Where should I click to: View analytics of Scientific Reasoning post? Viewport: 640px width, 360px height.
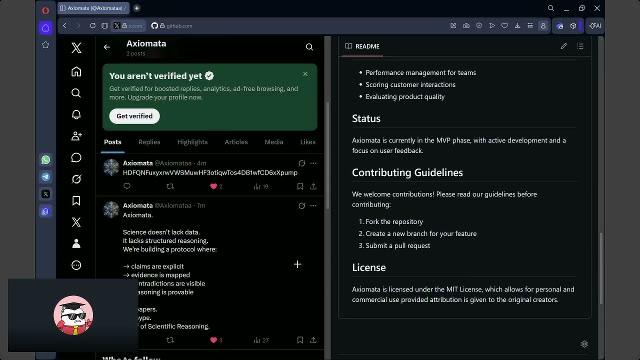point(261,340)
